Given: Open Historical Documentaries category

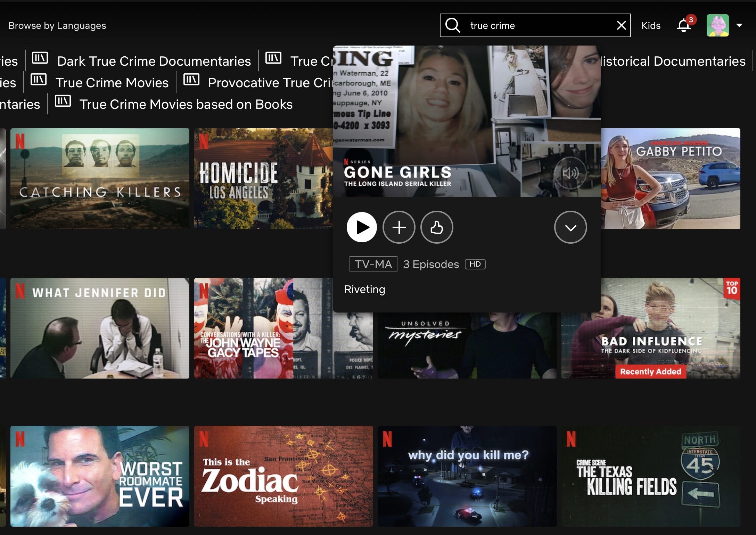Looking at the screenshot, I should [x=673, y=61].
